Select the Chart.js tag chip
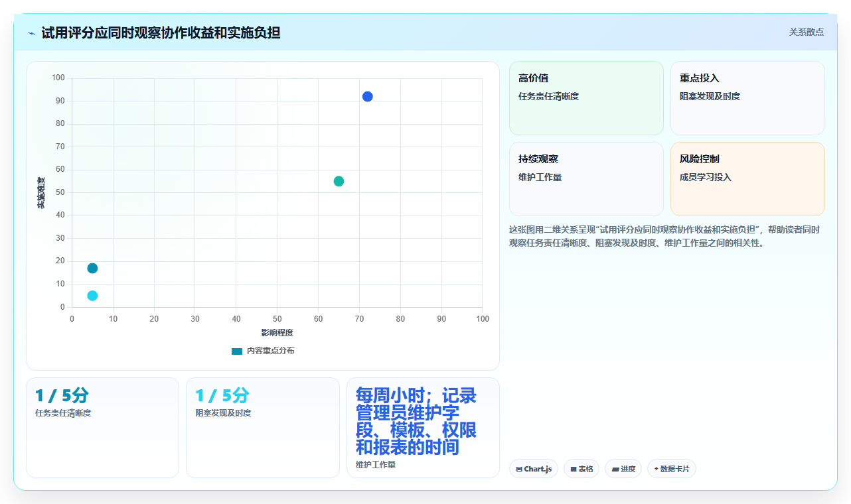 534,469
